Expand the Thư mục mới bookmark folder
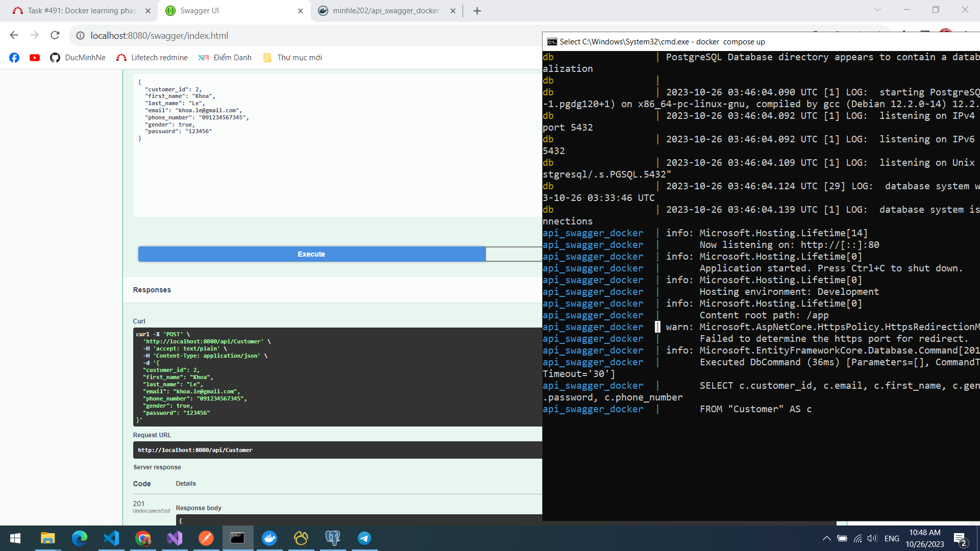The width and height of the screenshot is (980, 551). click(x=292, y=58)
